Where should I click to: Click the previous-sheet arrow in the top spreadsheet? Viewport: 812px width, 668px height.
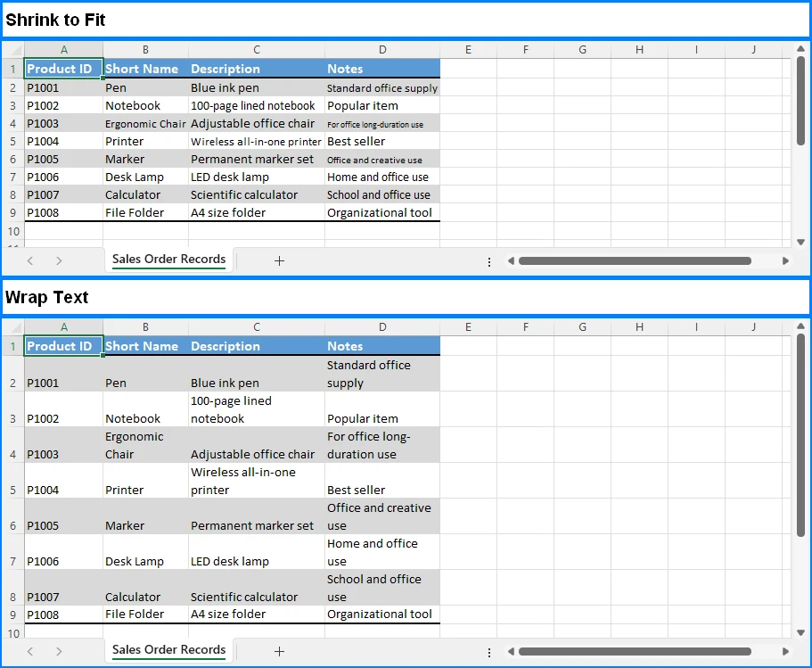pyautogui.click(x=29, y=260)
